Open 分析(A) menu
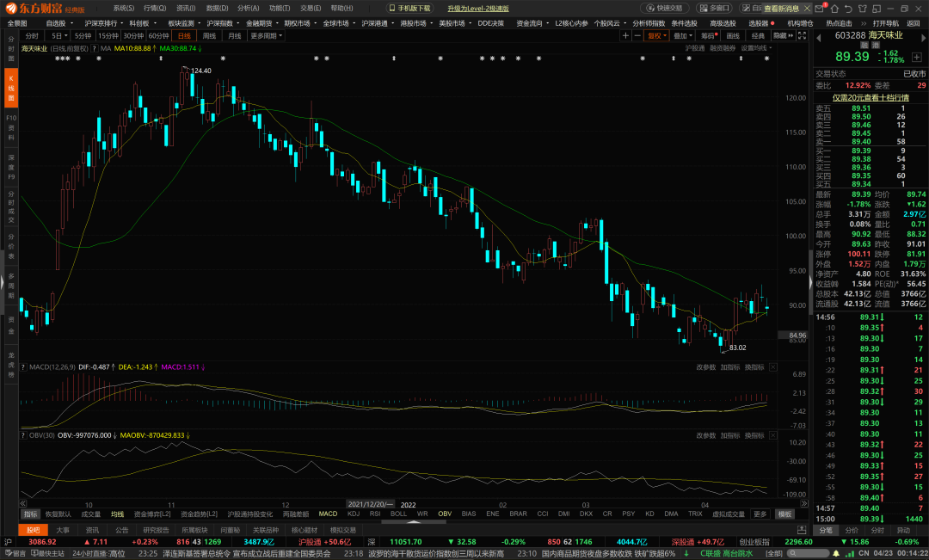Image resolution: width=929 pixels, height=560 pixels. click(x=248, y=9)
